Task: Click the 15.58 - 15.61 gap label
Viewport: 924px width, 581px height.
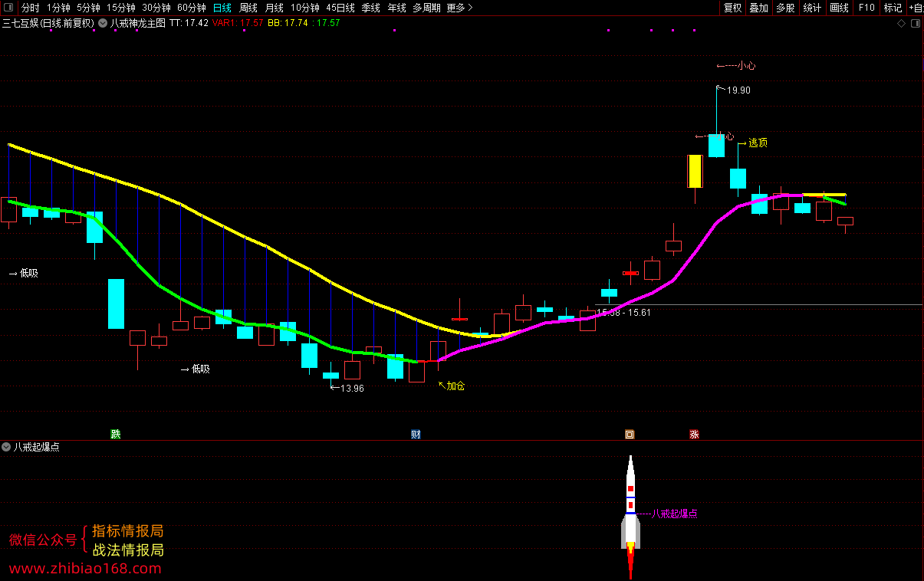Action: 623,313
